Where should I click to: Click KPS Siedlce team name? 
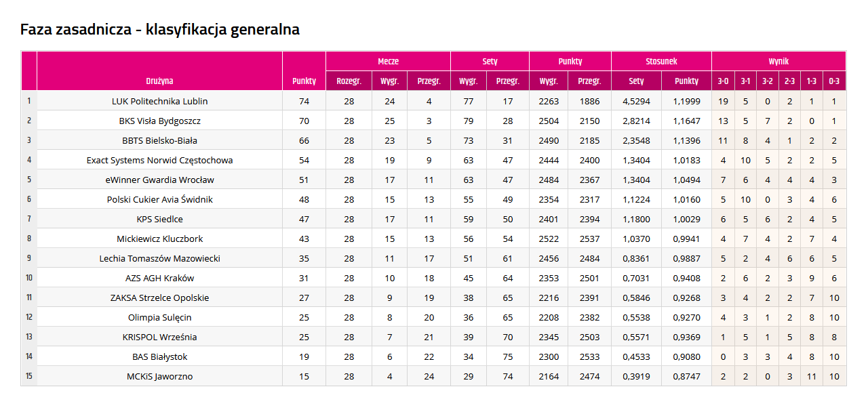pyautogui.click(x=159, y=219)
